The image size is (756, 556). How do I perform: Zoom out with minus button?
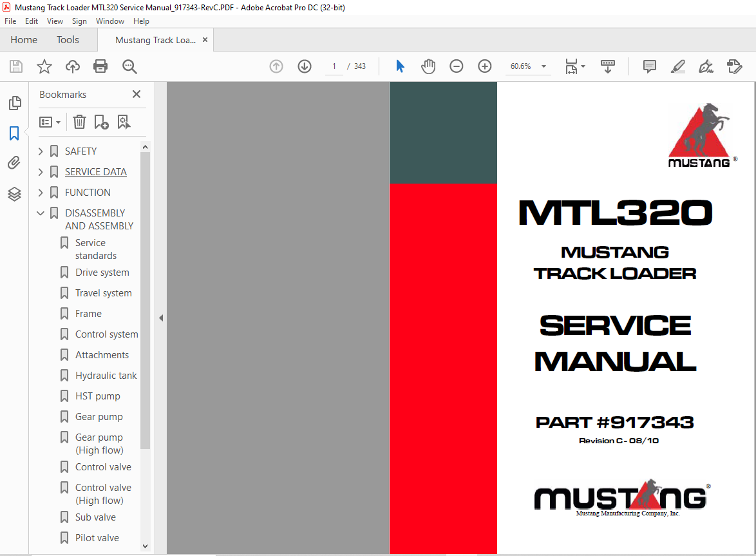(456, 66)
